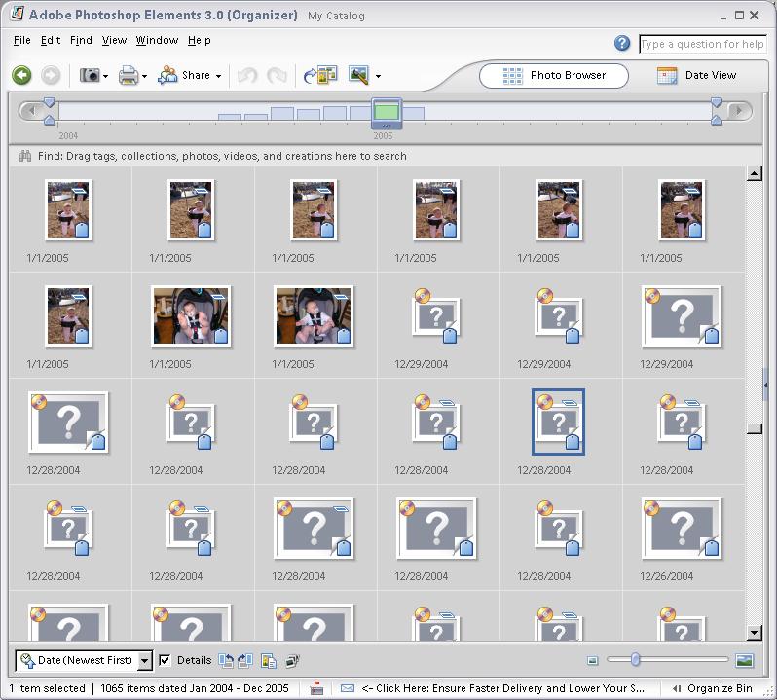Click the Print icon in toolbar
Image resolution: width=777 pixels, height=700 pixels.
129,75
